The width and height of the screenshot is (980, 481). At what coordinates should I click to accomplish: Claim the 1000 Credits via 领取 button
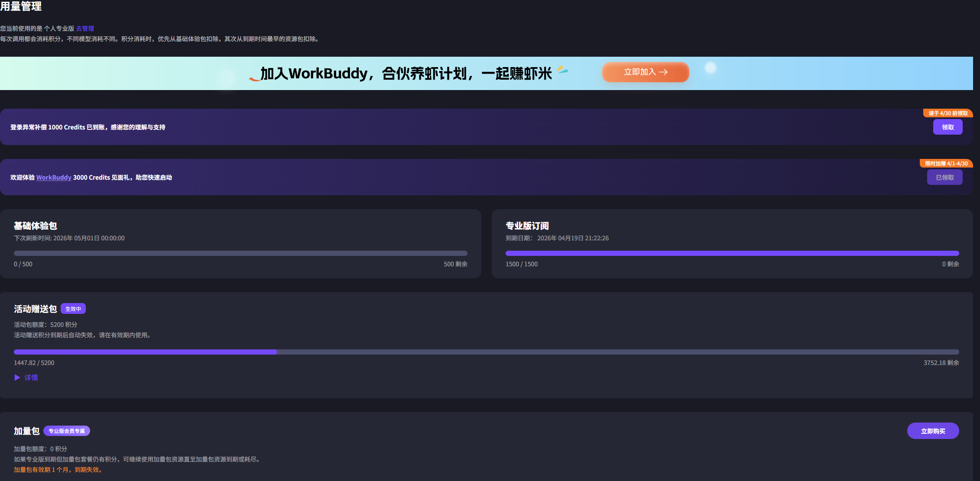[948, 127]
